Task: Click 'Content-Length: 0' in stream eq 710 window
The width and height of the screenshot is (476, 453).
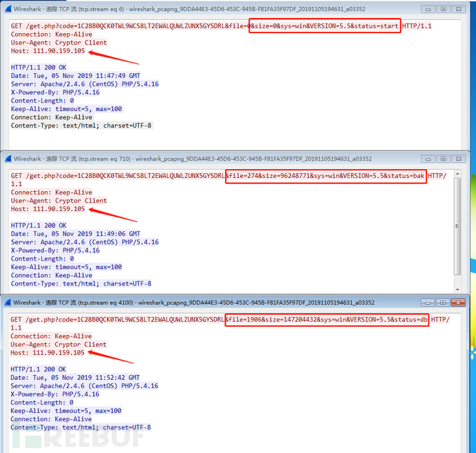Action: pos(43,259)
